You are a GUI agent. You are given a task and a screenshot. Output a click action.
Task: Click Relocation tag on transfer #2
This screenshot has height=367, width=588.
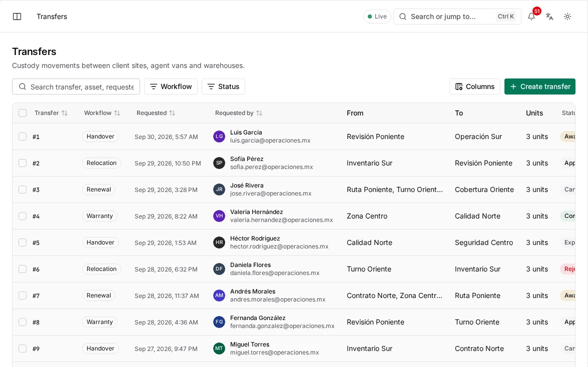pyautogui.click(x=102, y=163)
